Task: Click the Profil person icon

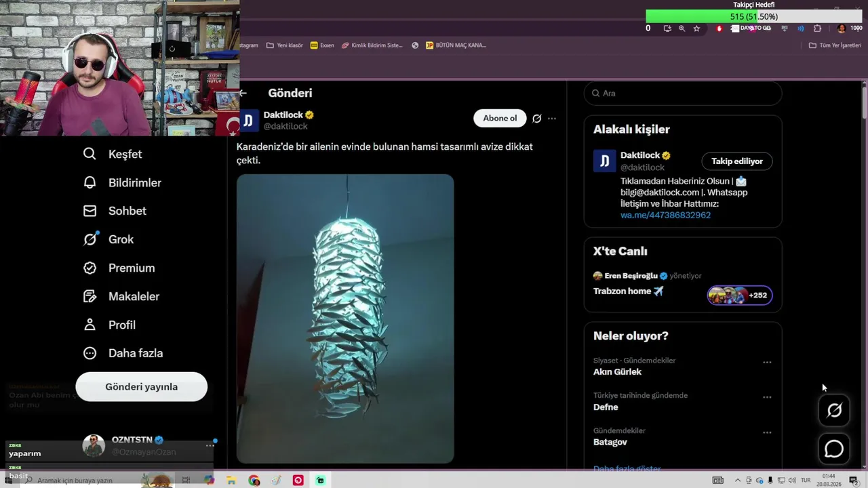Action: (90, 325)
